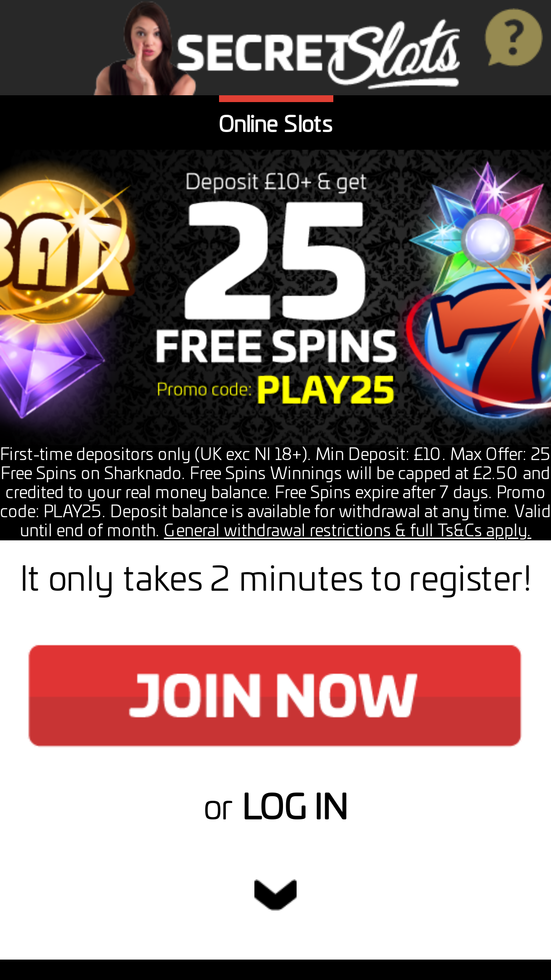Tap the first-time depositors terms paragraph
Viewport: 551px width, 980px height.
point(275,492)
